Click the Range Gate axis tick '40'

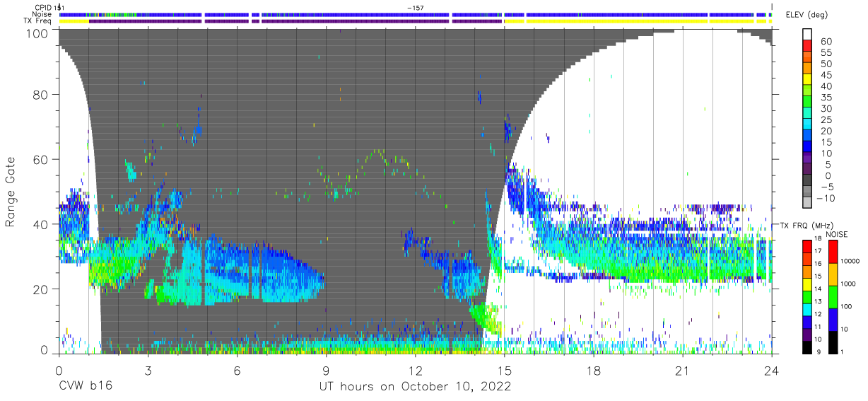(41, 224)
